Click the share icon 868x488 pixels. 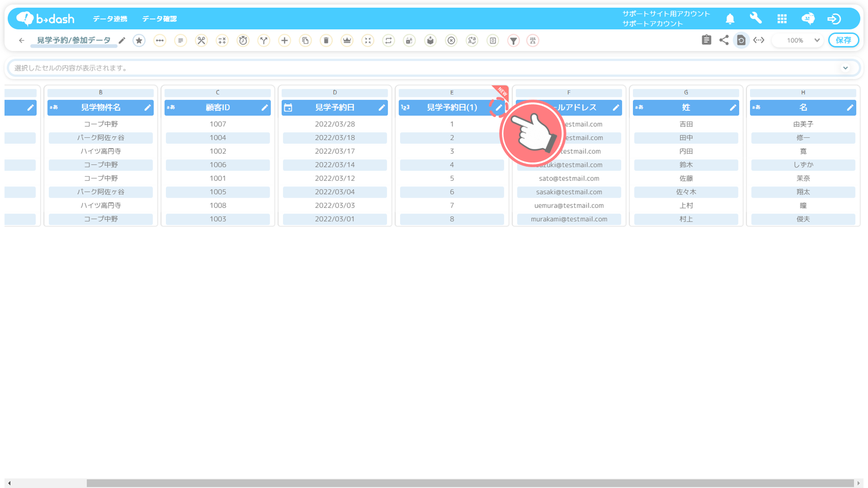[x=724, y=40]
